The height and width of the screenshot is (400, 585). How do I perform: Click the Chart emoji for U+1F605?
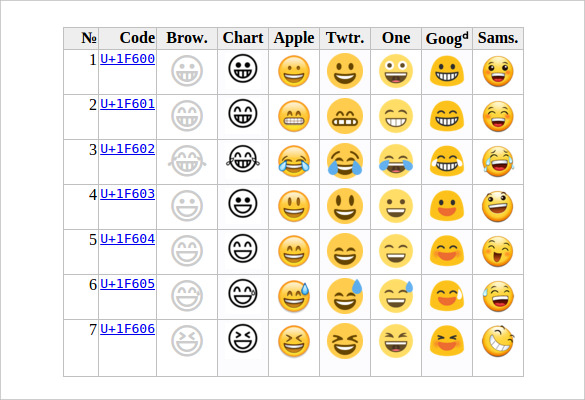243,294
